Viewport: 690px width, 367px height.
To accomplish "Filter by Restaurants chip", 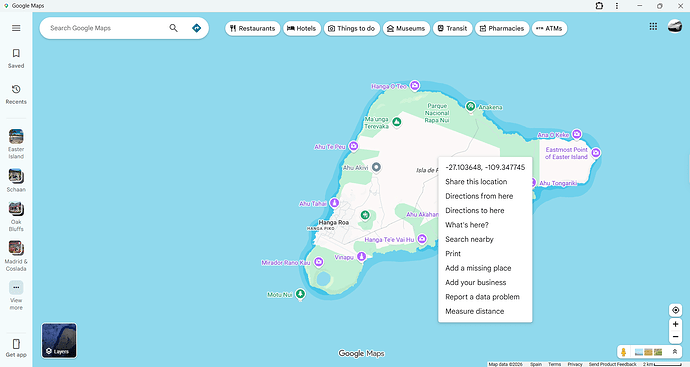I will (253, 29).
